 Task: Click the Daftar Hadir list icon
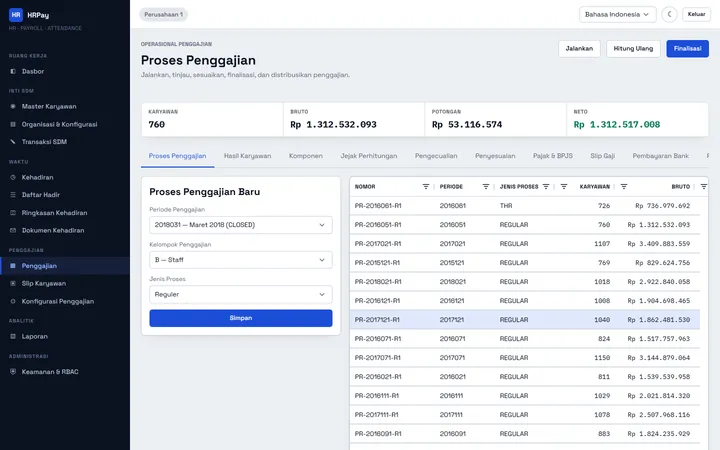13,195
